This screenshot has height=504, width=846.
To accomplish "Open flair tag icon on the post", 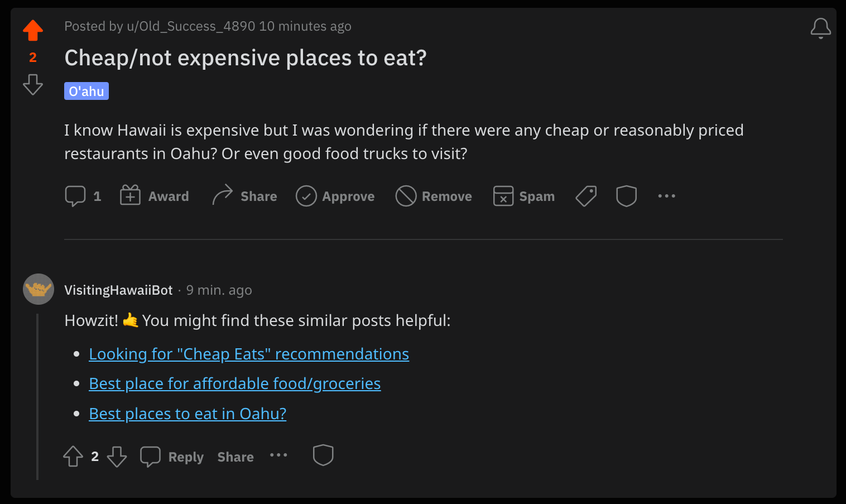I will point(586,196).
